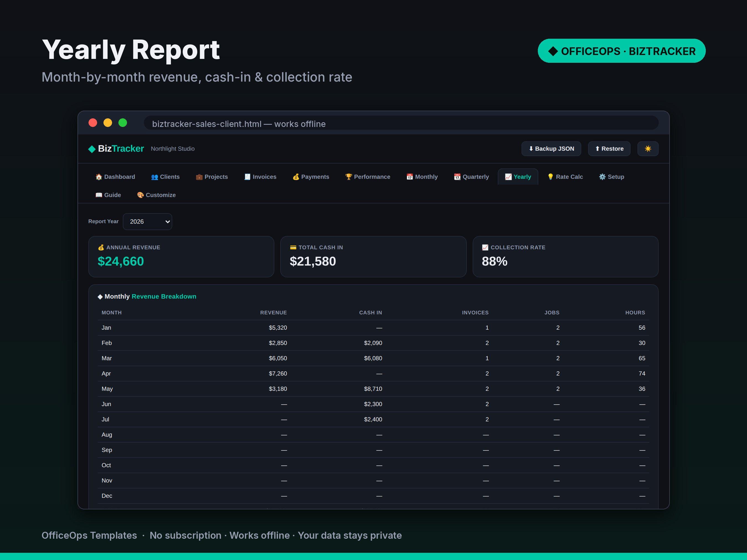
Task: Click the credit card icon in Total Cash In card
Action: pyautogui.click(x=293, y=248)
